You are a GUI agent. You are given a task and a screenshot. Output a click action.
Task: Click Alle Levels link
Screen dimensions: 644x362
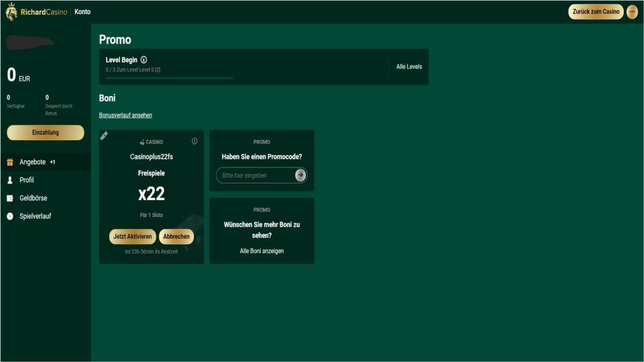[409, 66]
